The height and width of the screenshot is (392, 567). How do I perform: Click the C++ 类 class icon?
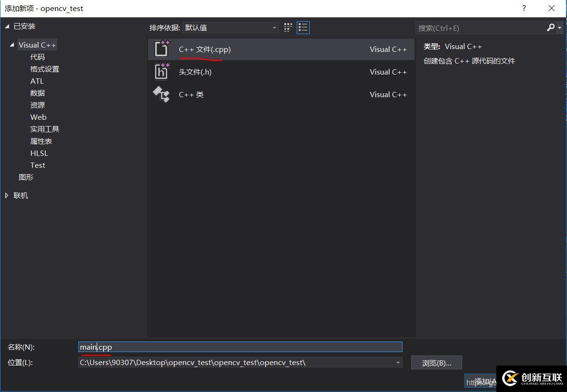tap(161, 94)
